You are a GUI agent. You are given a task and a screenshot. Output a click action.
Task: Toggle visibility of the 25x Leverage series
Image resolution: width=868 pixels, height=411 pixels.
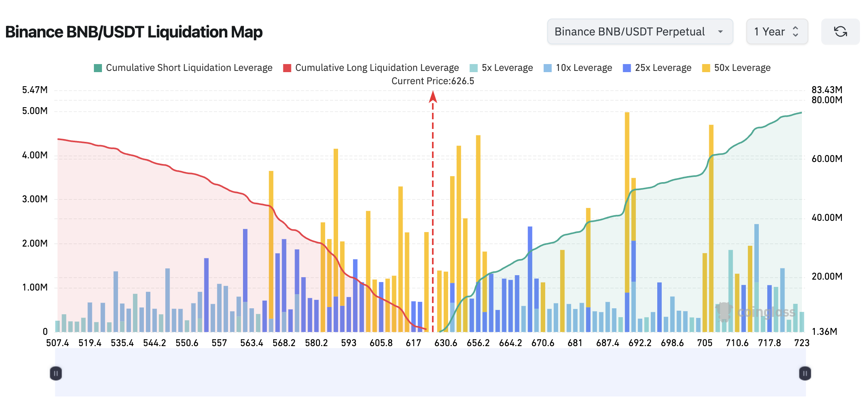pos(656,67)
